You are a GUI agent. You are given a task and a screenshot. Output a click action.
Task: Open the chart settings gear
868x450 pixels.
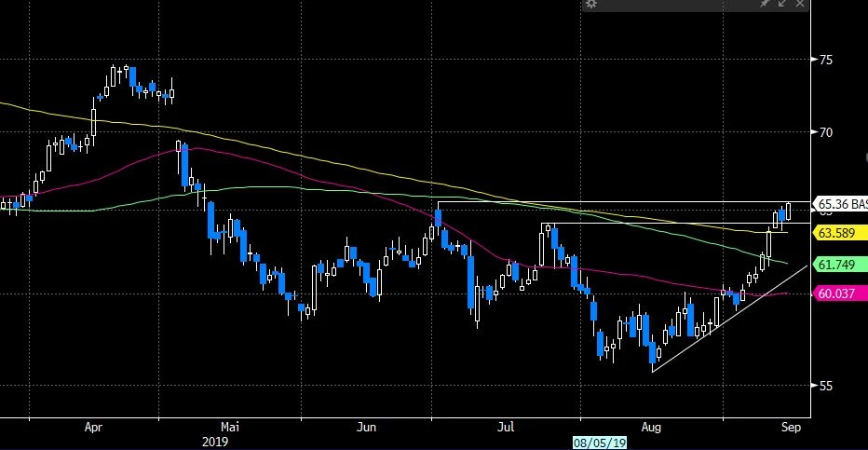pos(591,6)
